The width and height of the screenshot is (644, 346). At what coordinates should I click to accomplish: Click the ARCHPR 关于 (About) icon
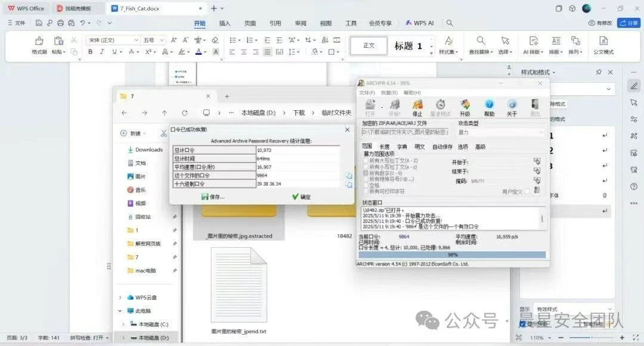pos(512,107)
